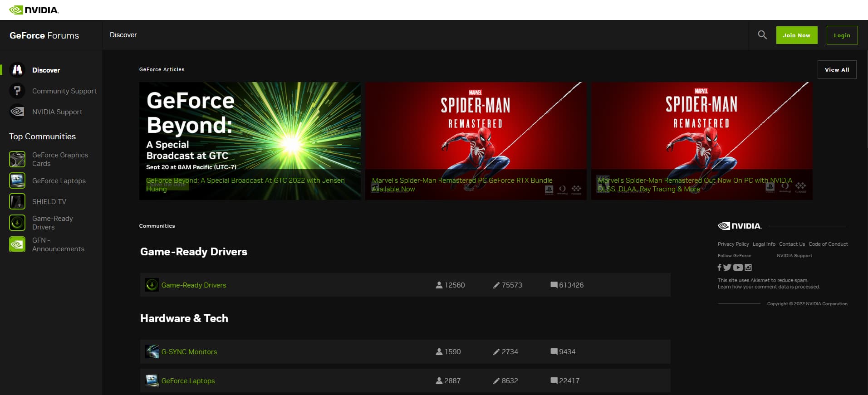Click the G-SYNC Monitors row icon

[x=152, y=351]
